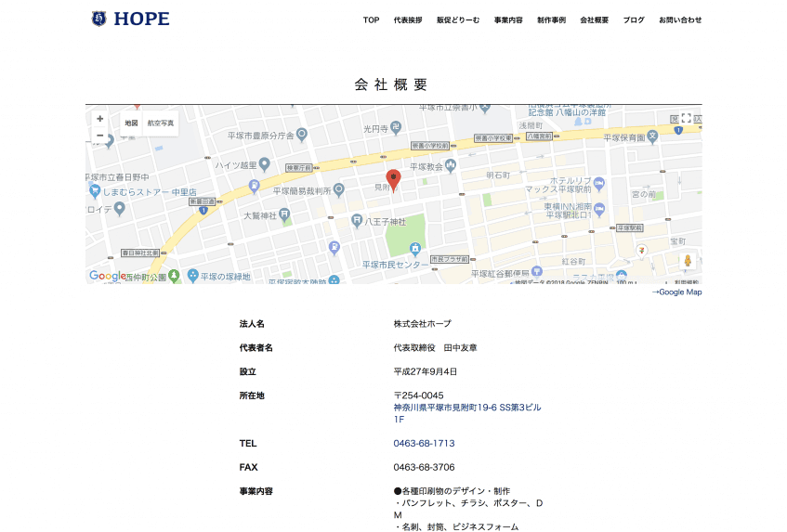
Task: Click the 平塚教会 church map icon
Action: pos(451,165)
